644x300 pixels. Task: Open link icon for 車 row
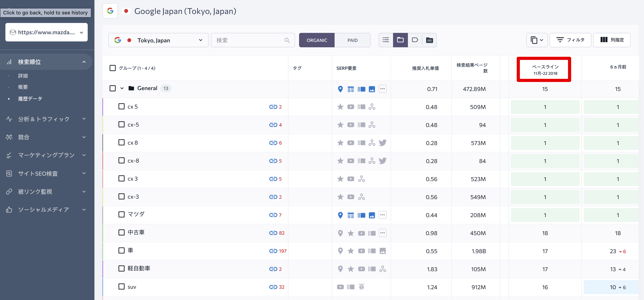click(x=273, y=251)
